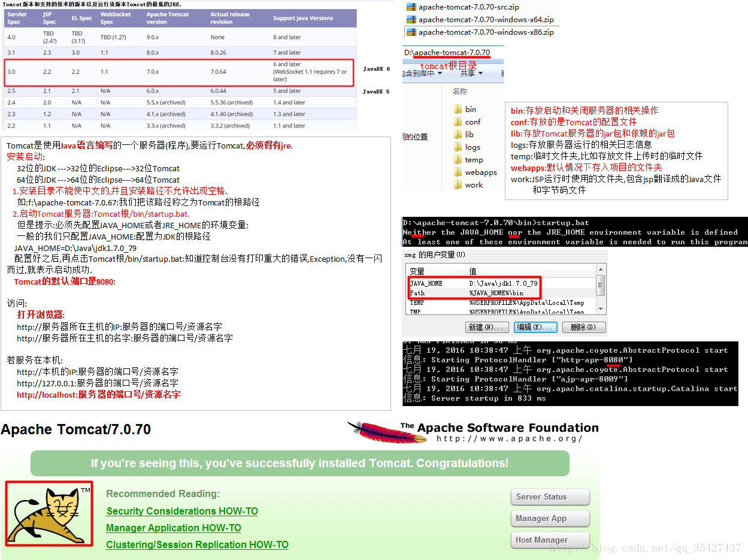This screenshot has height=560, width=748.
Task: Click the 删除(D) button
Action: [584, 327]
